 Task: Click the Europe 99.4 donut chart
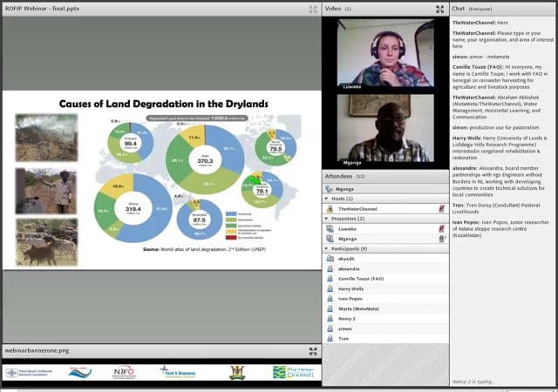point(131,143)
